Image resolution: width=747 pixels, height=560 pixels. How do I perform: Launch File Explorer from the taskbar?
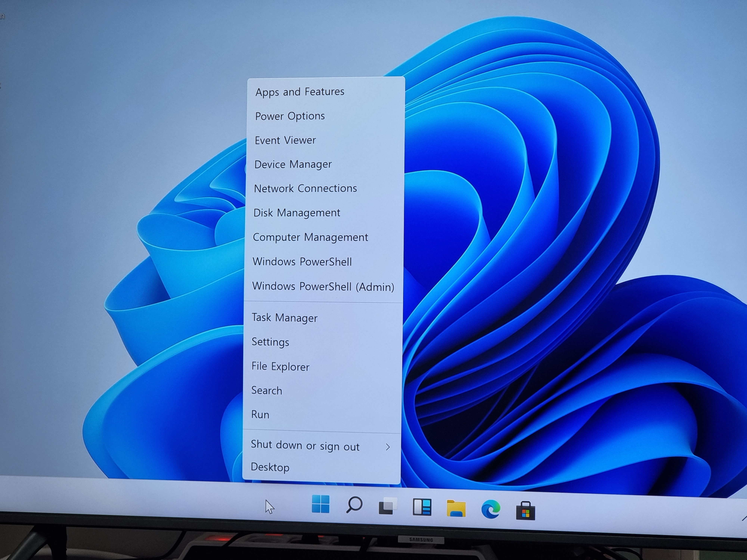(x=456, y=508)
